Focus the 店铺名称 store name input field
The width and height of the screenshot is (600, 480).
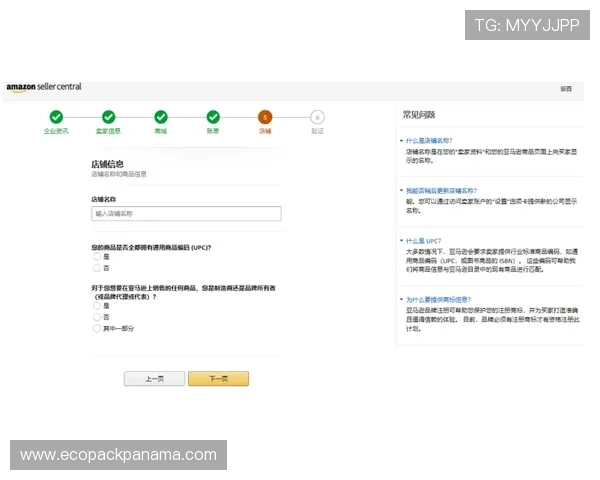click(x=186, y=214)
